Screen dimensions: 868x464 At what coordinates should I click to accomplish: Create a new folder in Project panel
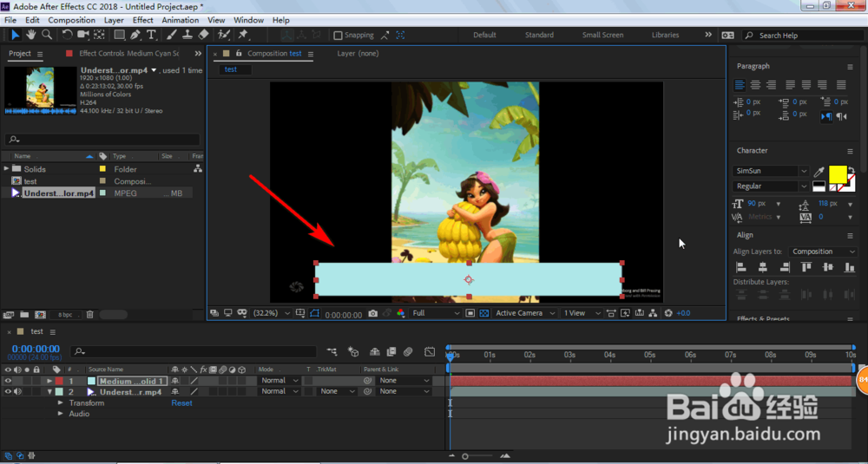(24, 315)
